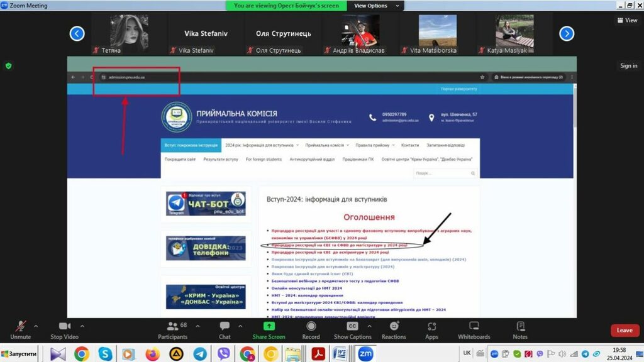The height and width of the screenshot is (362, 644).
Task: Show next participants with right arrow
Action: click(566, 33)
